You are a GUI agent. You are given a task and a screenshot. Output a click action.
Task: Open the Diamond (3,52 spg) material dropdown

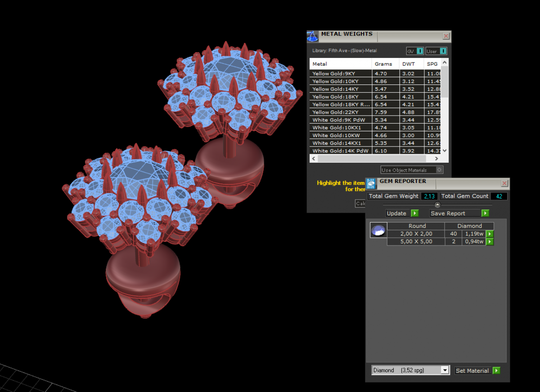pyautogui.click(x=445, y=370)
